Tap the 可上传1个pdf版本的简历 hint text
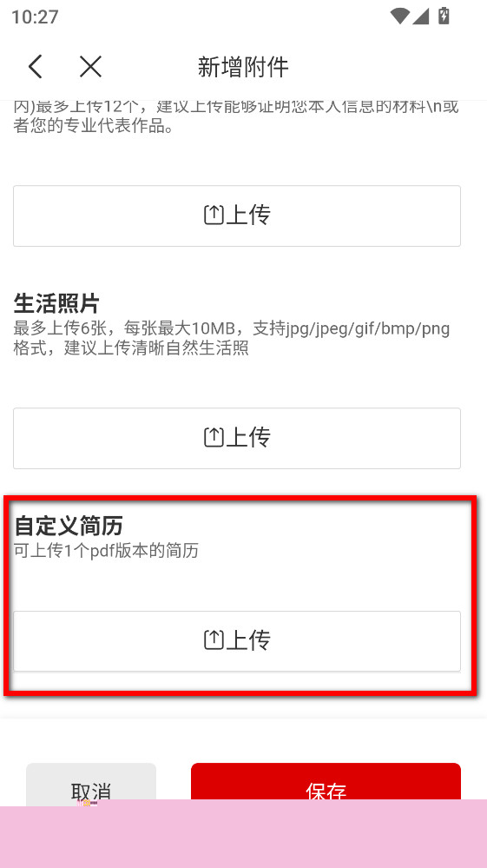Image resolution: width=487 pixels, height=868 pixels. tap(106, 551)
